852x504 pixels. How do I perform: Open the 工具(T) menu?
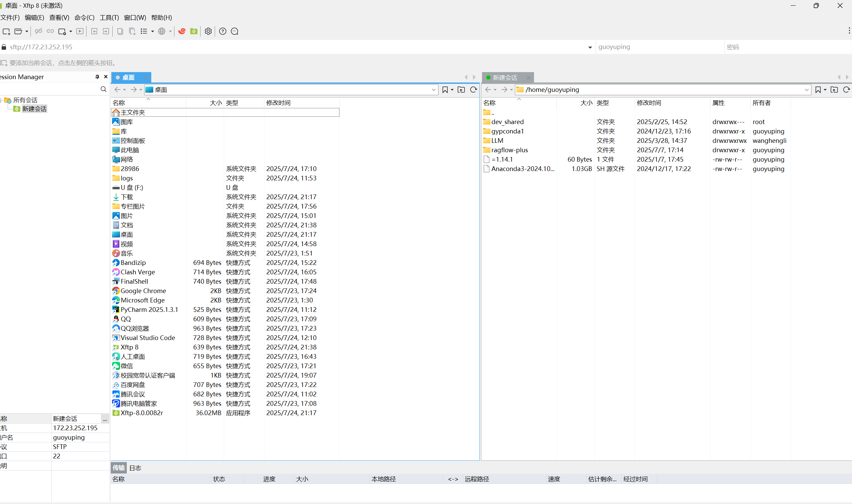pos(109,17)
